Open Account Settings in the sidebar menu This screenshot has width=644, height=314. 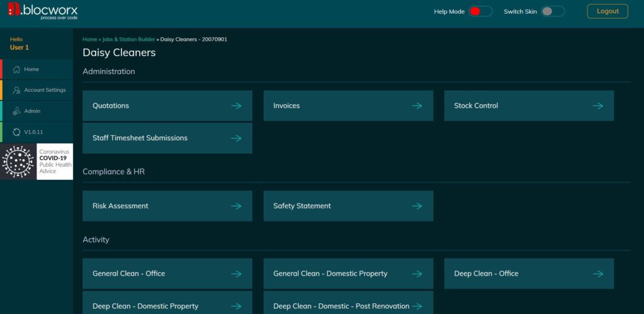coord(36,91)
